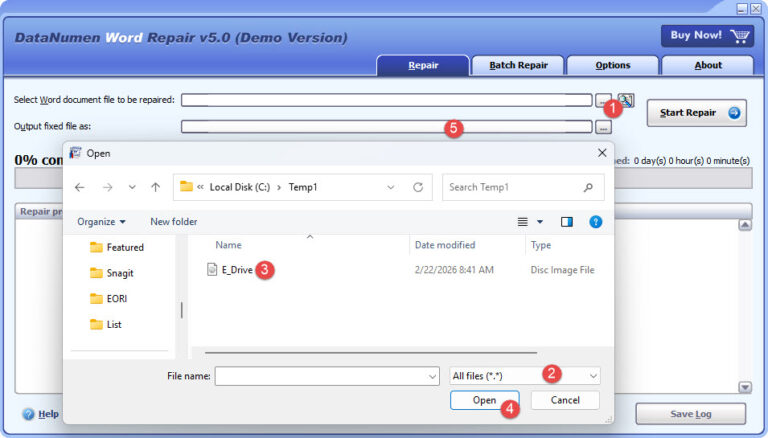Click the blue Help question mark icon

(x=28, y=414)
